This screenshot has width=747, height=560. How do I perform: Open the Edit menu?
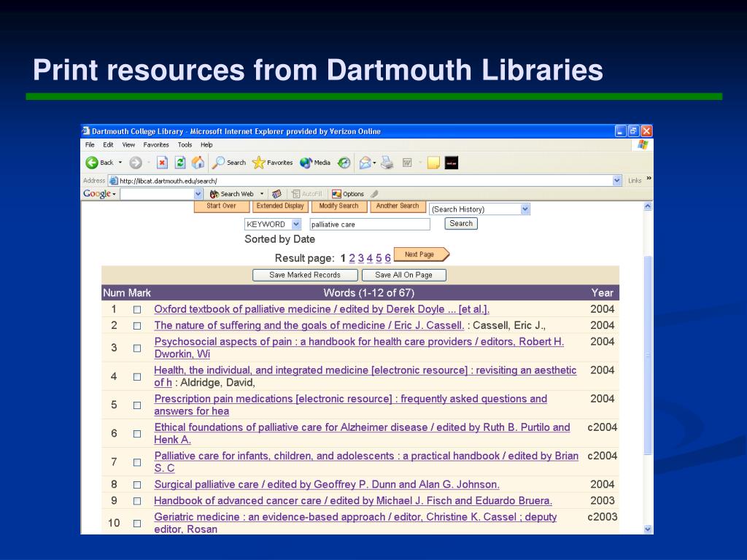point(108,145)
